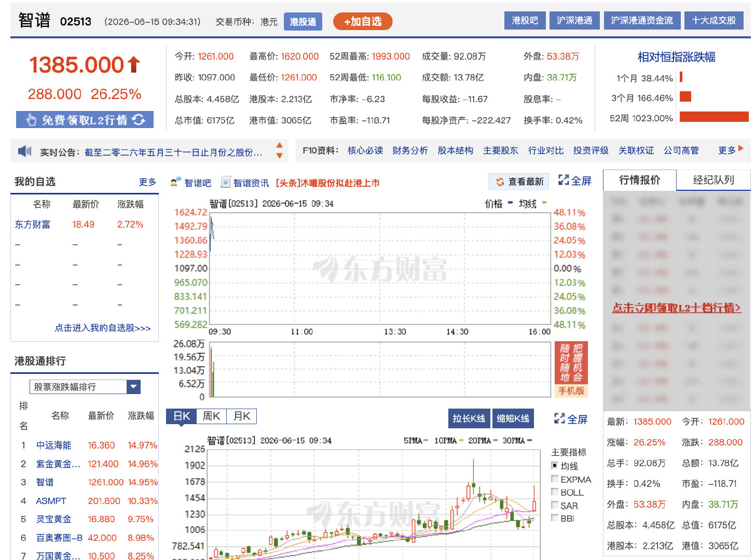Click the 智谱吧 link text

[198, 183]
